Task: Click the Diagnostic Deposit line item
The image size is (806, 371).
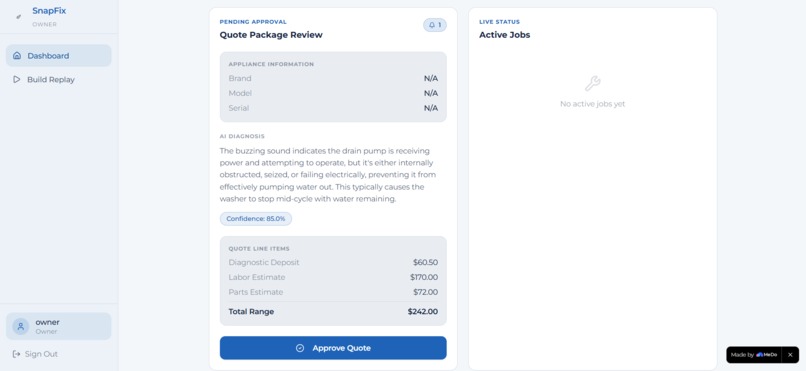Action: 333,263
